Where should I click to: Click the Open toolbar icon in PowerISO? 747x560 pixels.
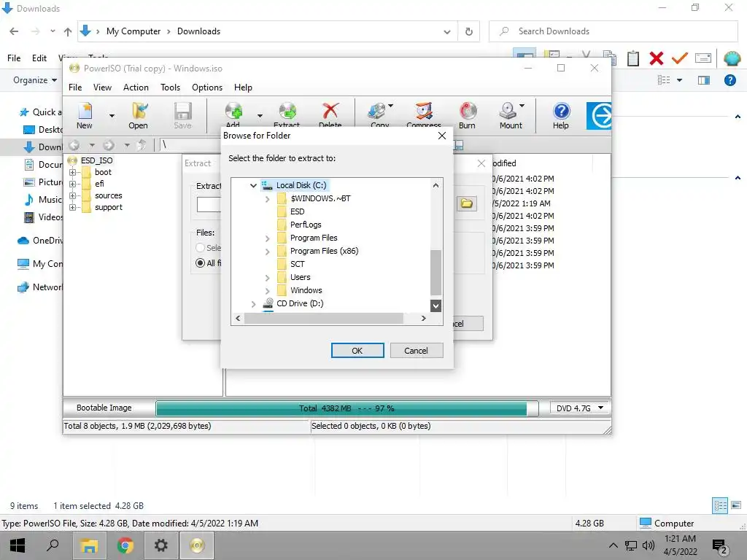coord(139,112)
